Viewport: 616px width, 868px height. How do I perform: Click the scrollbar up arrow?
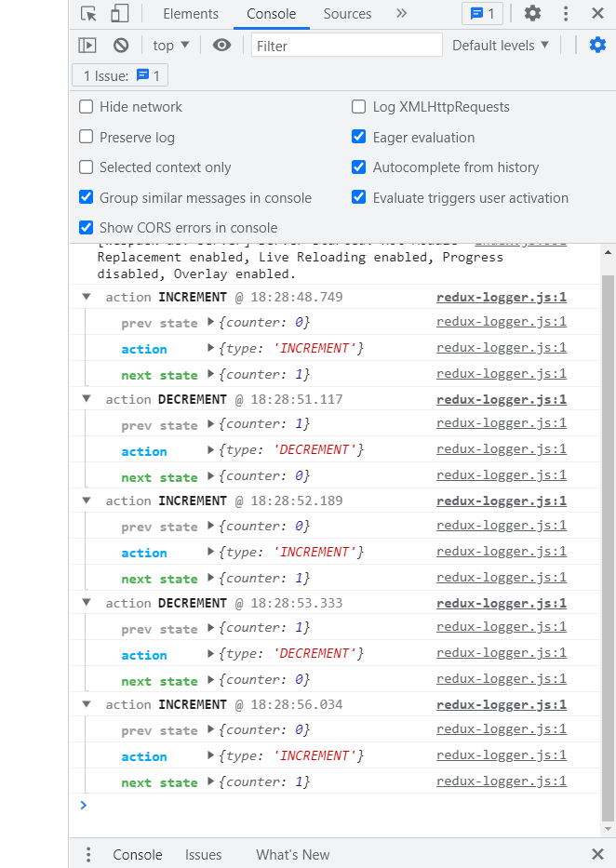608,252
